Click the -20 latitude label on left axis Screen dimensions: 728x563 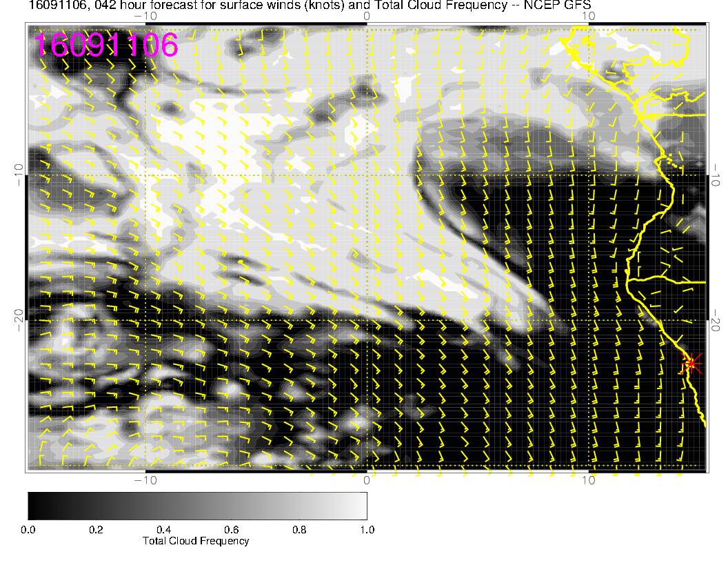click(x=17, y=319)
